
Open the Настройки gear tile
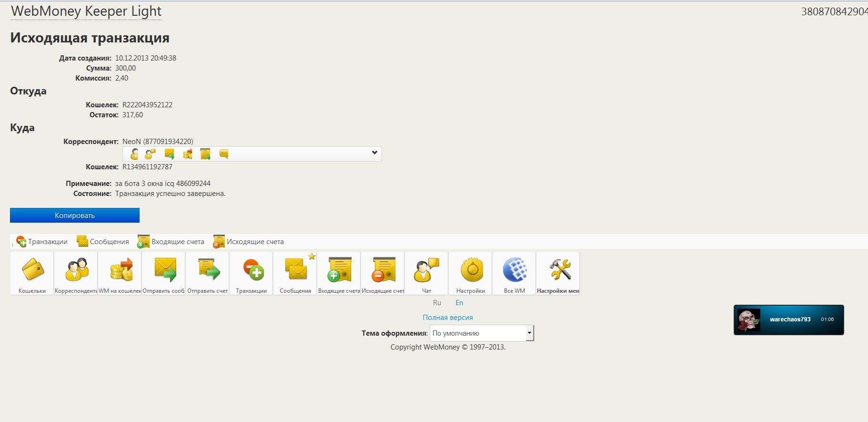(x=470, y=273)
